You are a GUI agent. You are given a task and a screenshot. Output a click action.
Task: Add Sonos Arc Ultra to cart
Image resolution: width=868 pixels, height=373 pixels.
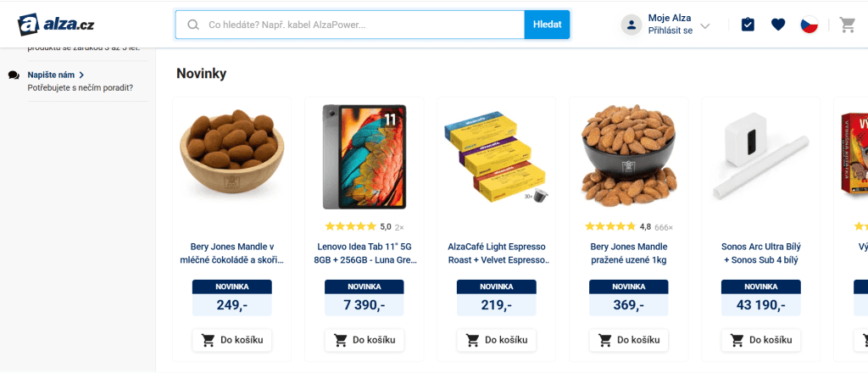761,340
